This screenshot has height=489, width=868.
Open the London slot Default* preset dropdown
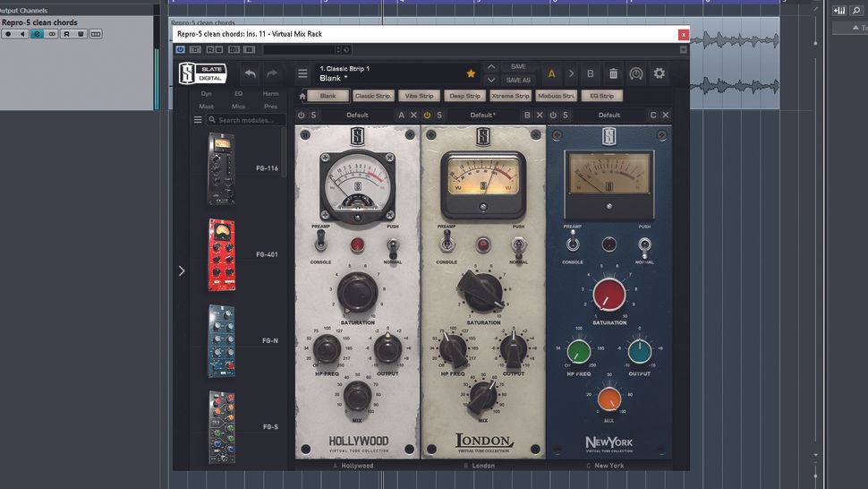coord(483,116)
